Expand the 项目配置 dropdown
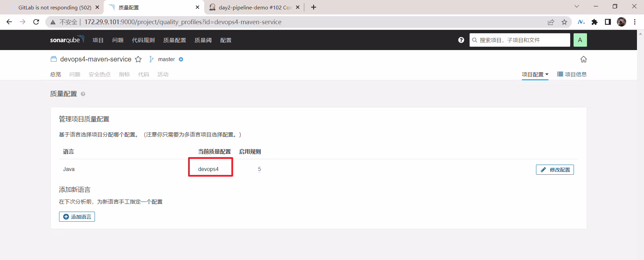644x260 pixels. [535, 75]
